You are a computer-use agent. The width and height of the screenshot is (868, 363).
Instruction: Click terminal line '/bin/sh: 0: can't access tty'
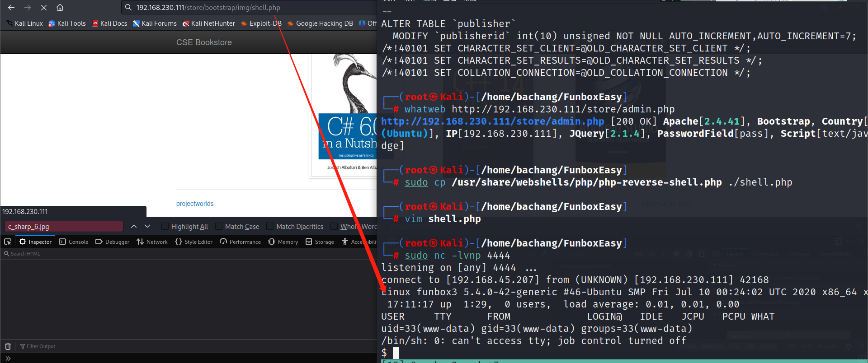533,341
